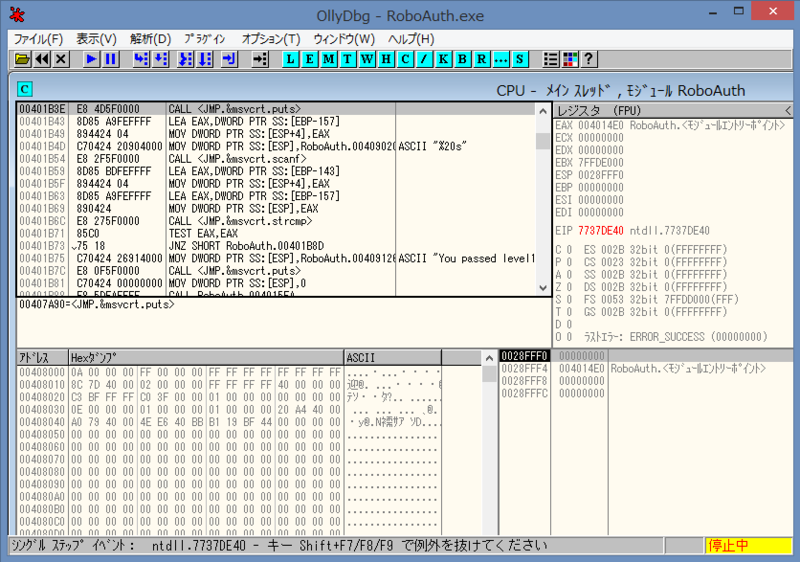Select the EAX register value 004014E0
800x562 pixels.
tap(601, 125)
